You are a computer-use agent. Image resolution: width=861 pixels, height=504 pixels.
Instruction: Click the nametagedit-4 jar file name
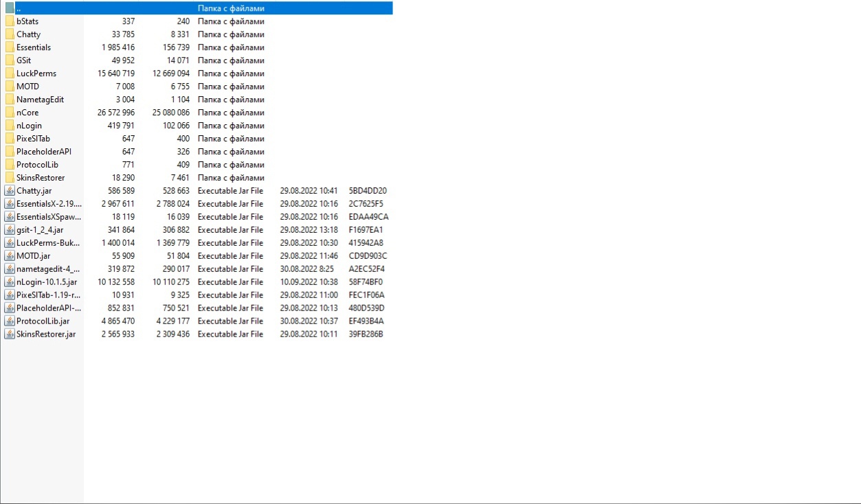point(48,269)
